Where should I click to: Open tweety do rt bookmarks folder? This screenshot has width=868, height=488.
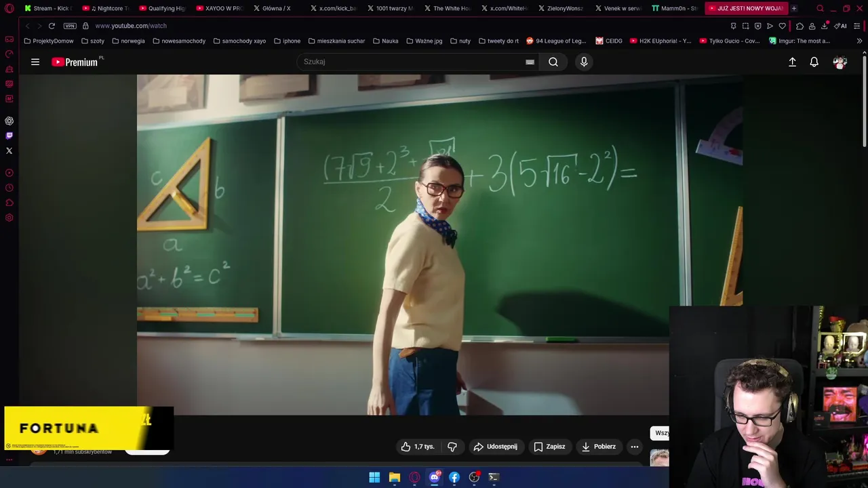(x=498, y=41)
